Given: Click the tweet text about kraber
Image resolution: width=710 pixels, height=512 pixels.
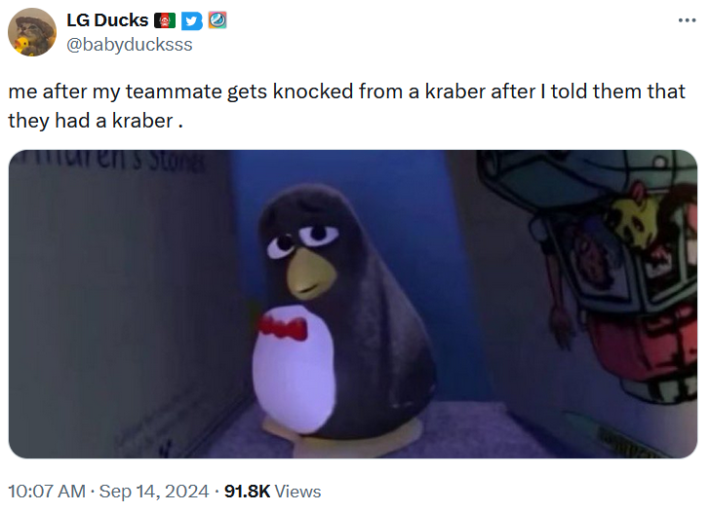Looking at the screenshot, I should 347,106.
